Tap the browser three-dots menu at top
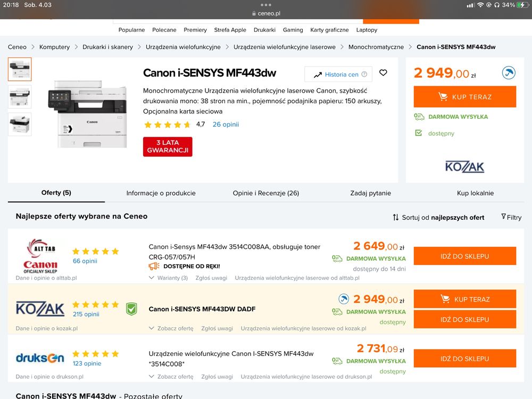Viewport: 532px width, 399px height. tap(266, 5)
